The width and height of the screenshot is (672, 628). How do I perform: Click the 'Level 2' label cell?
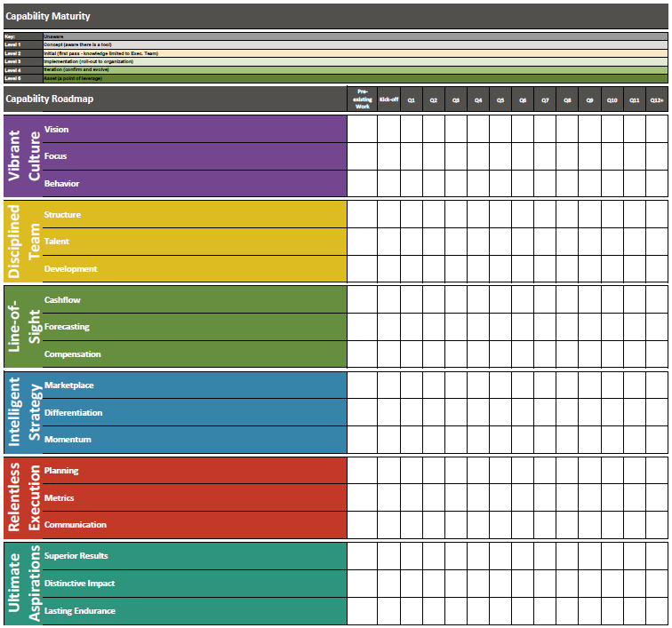tap(23, 53)
